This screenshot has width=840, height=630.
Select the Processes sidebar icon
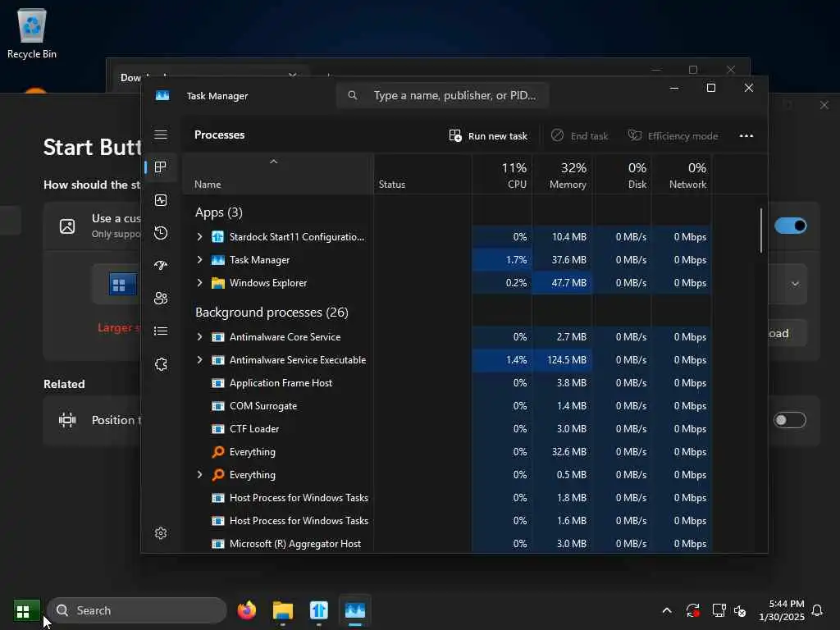[161, 167]
